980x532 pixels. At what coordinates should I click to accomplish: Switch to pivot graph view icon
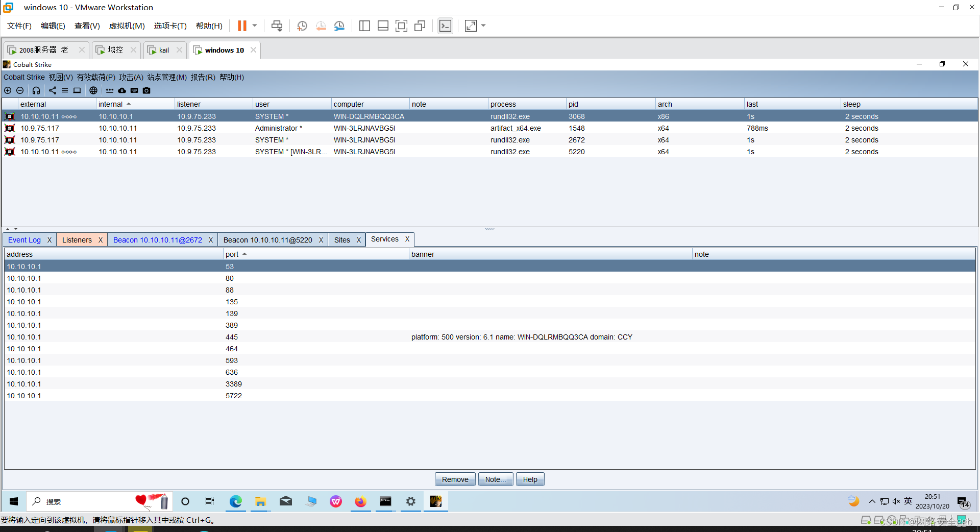[53, 90]
